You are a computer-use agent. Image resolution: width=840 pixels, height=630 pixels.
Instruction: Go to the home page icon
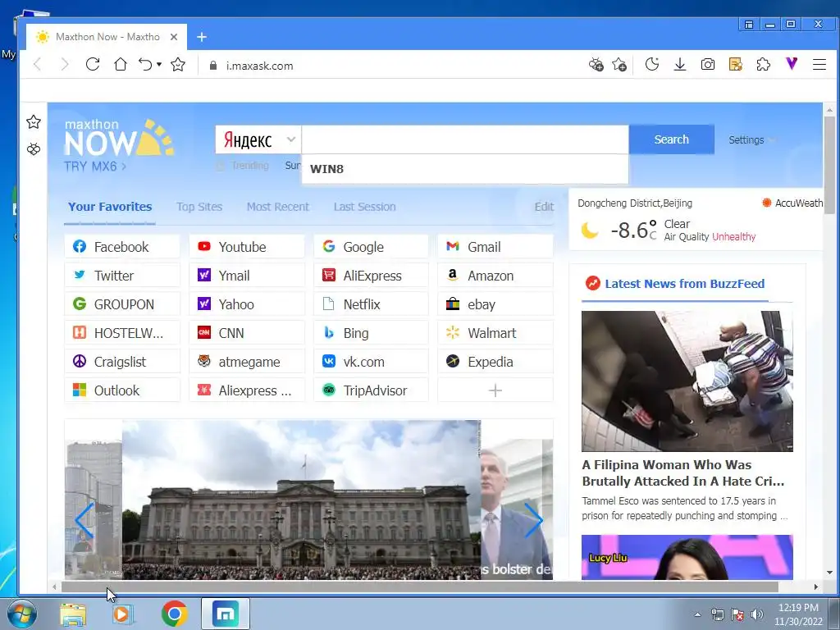(121, 65)
